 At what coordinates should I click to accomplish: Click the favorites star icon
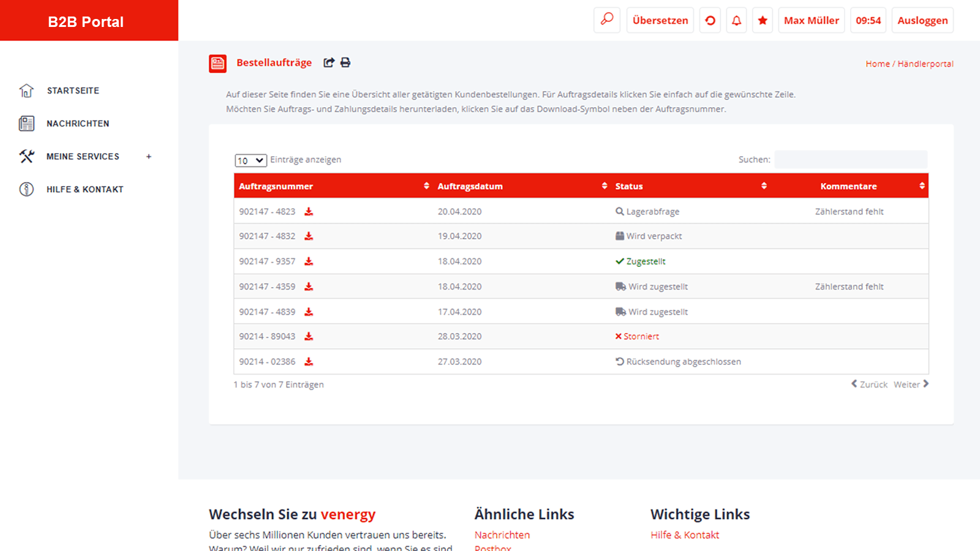point(763,20)
